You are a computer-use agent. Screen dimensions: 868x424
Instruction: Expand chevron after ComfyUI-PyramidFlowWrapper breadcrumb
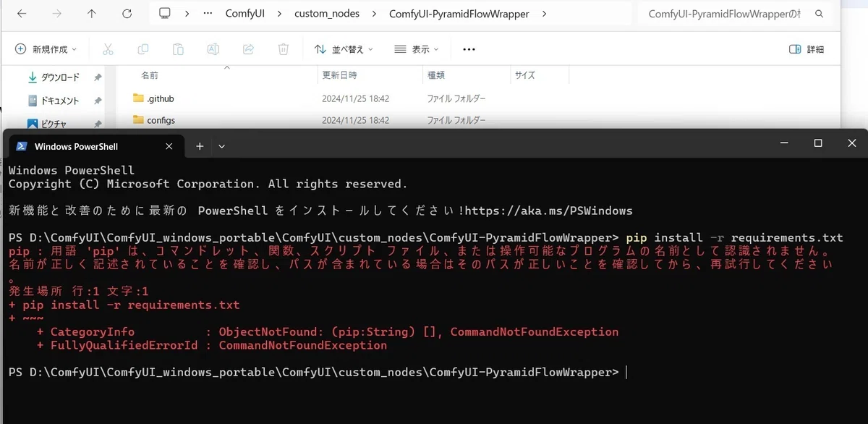point(544,14)
